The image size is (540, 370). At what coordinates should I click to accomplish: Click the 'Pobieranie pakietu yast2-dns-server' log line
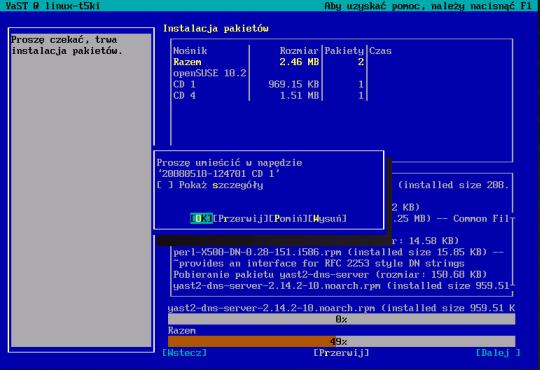pos(330,275)
